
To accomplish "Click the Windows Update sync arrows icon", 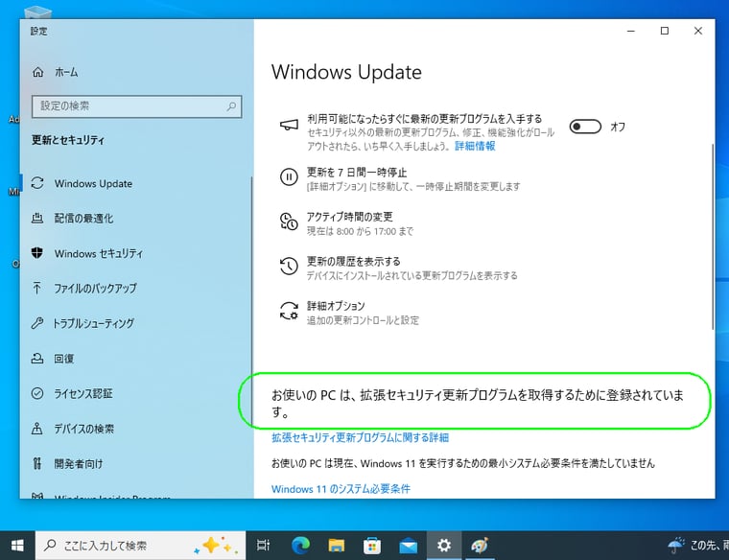I will [x=37, y=183].
